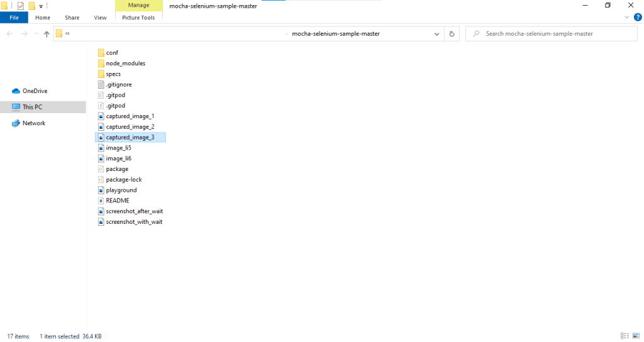Select first .gitpod file name
This screenshot has width=644, height=342.
[x=116, y=95]
